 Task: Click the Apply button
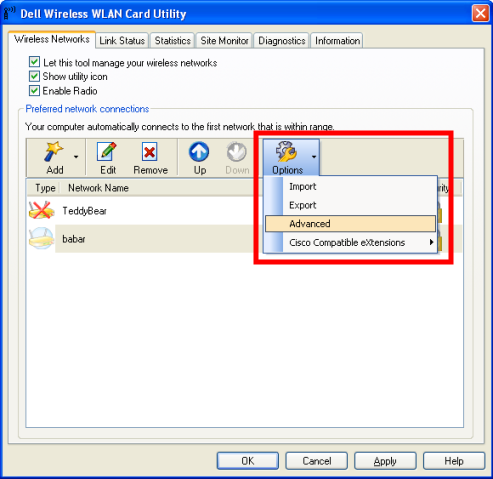pyautogui.click(x=385, y=461)
